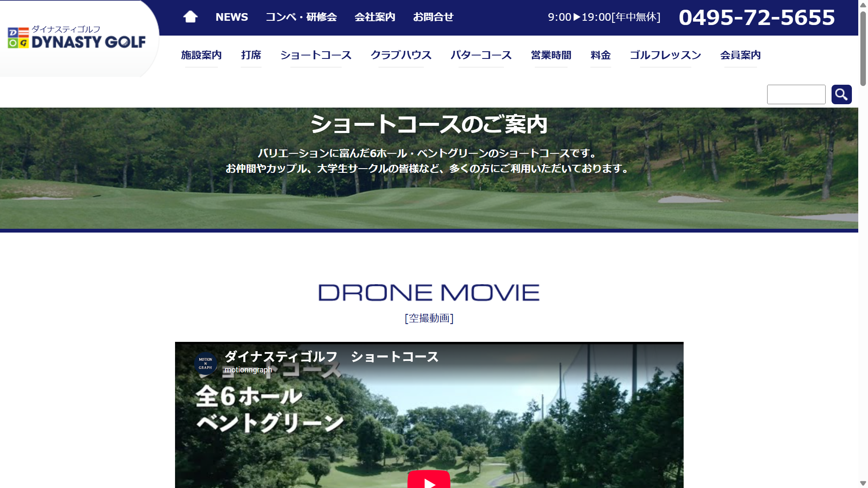Screen dimensions: 868x488
Task: Click the page scrollbar down arrow
Action: (x=863, y=483)
